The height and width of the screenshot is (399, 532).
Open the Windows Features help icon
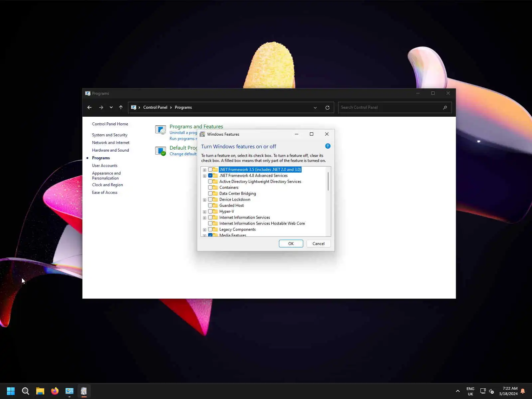point(328,146)
